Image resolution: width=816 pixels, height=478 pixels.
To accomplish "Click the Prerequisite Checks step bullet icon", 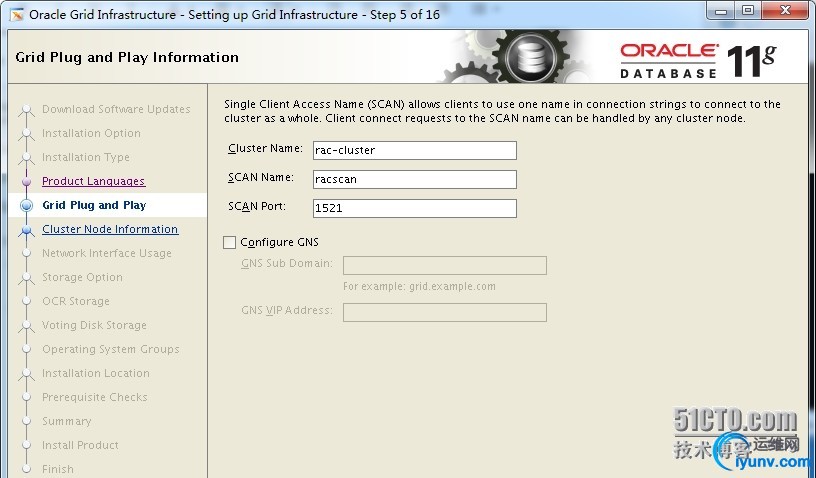I will pos(27,397).
